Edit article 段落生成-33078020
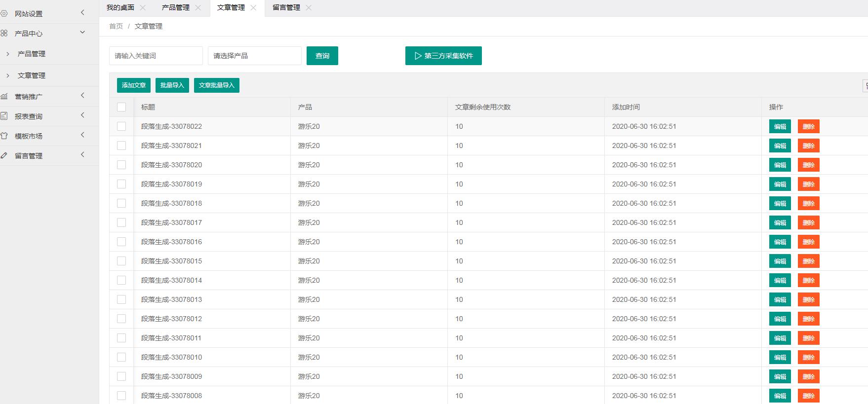Screen dimensions: 868x404 point(780,165)
